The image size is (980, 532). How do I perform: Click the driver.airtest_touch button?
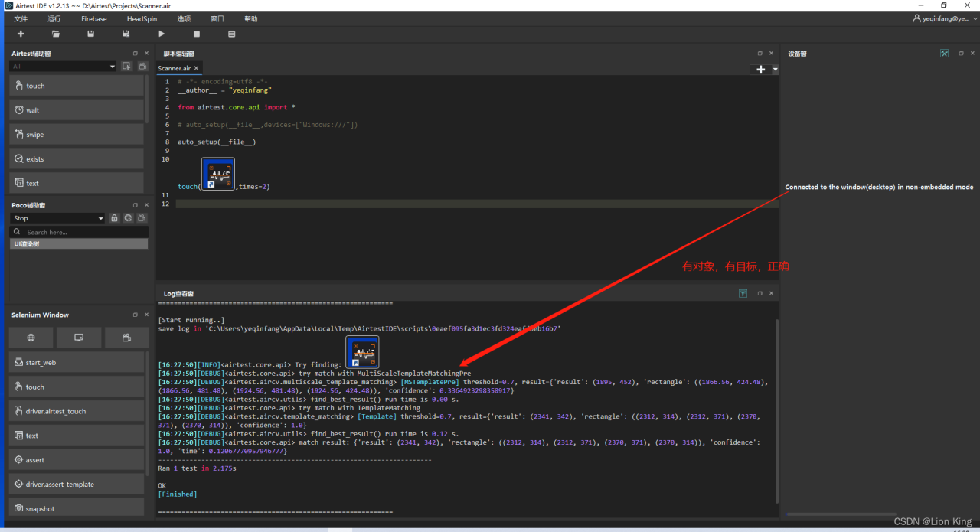(x=77, y=411)
